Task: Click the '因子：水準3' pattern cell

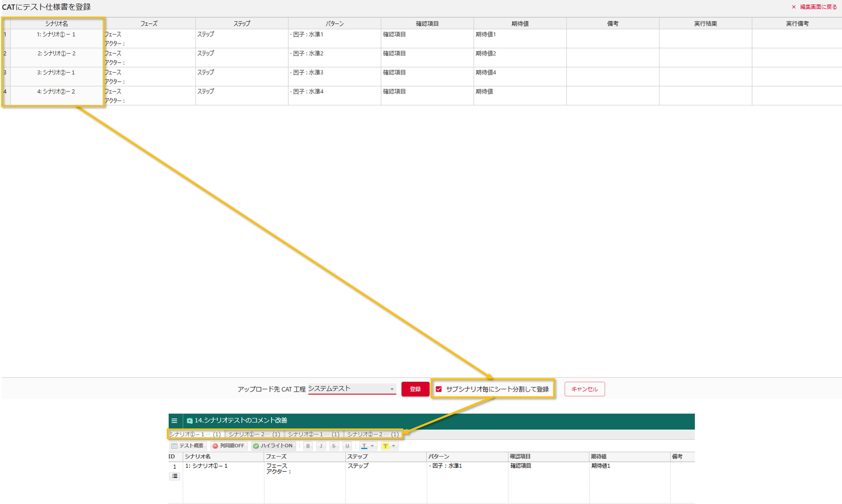Action: click(x=335, y=76)
